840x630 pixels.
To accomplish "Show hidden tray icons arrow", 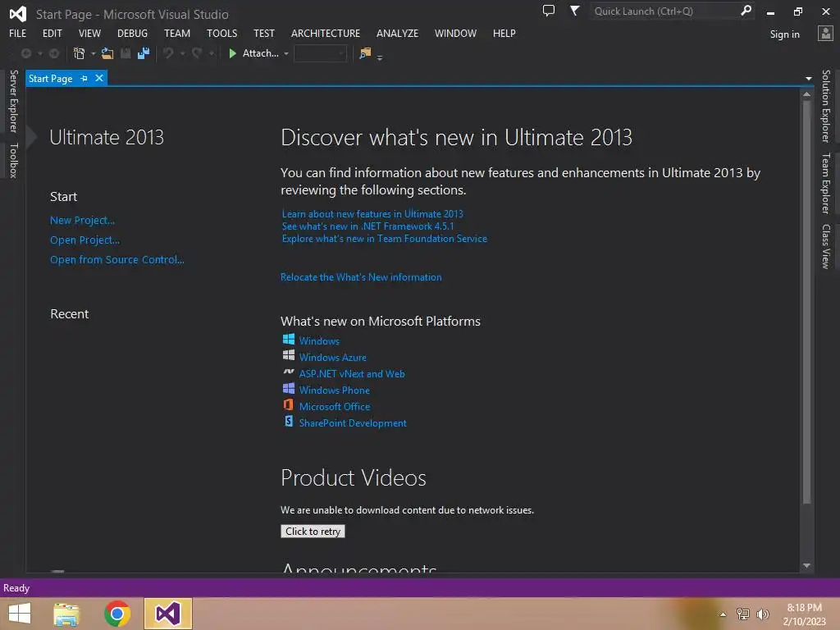I will (x=723, y=614).
